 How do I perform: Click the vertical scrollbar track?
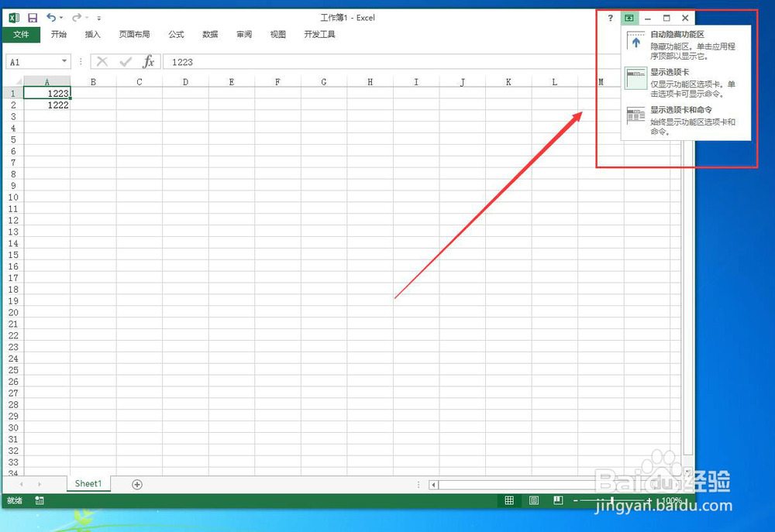coord(688,297)
